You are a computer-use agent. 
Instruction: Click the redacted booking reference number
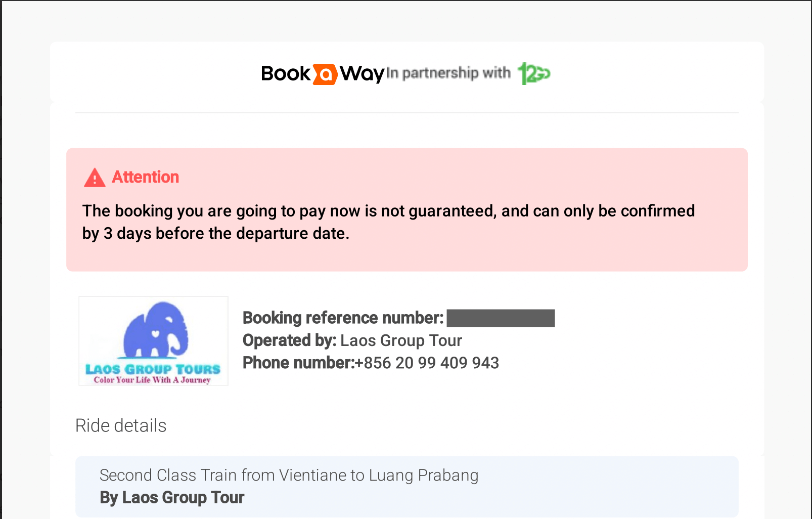tap(501, 318)
